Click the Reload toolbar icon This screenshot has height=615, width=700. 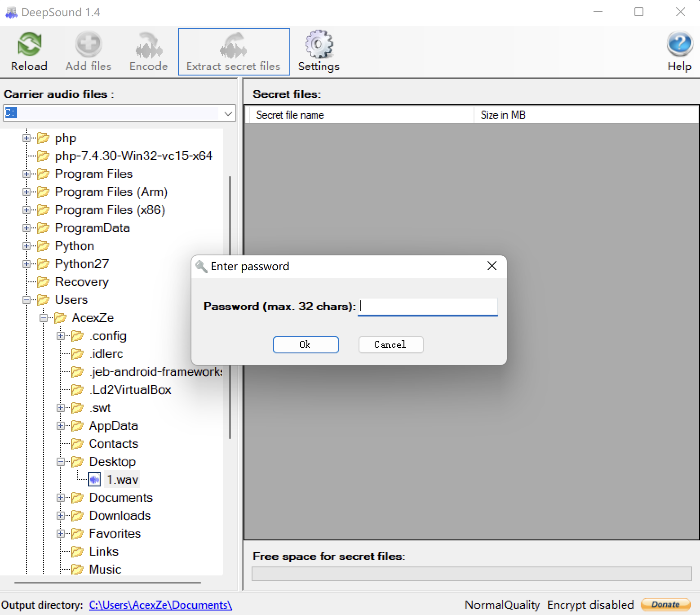[29, 52]
